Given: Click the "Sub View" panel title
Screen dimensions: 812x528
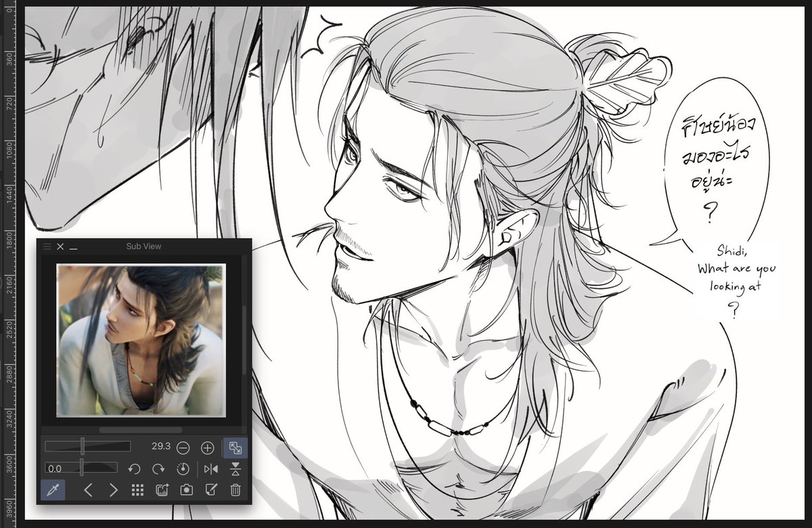Looking at the screenshot, I should (143, 246).
